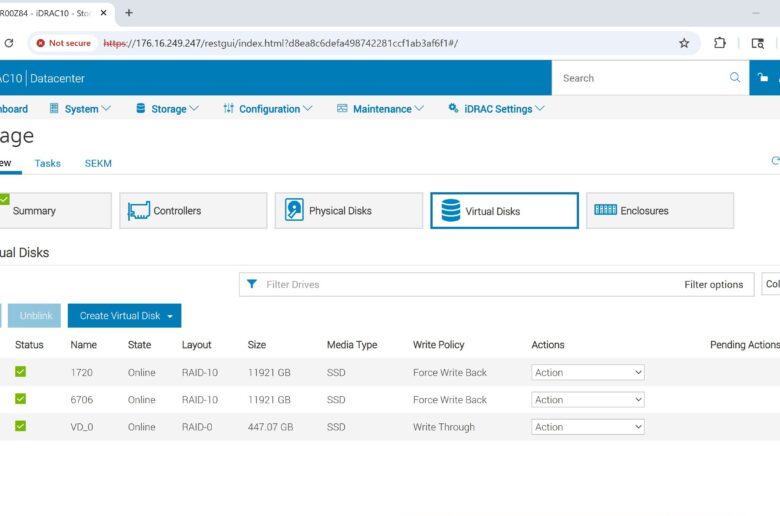Open the browser extensions puzzle icon
Screen dimensions: 780x516
click(x=720, y=43)
